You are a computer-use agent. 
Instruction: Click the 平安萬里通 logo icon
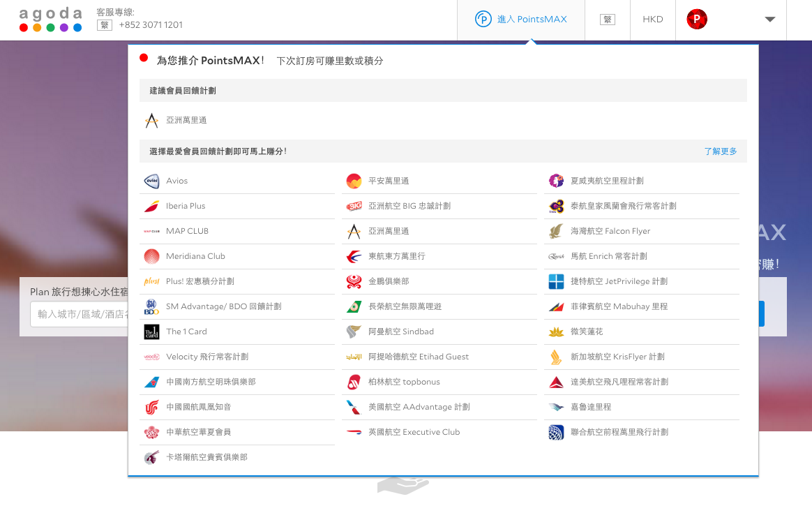[354, 181]
